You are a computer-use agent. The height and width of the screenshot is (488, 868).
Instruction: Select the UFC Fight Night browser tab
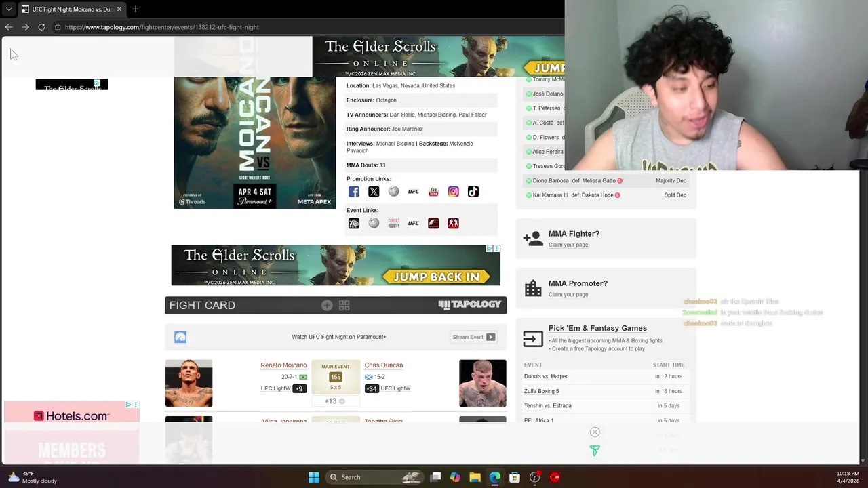click(71, 9)
